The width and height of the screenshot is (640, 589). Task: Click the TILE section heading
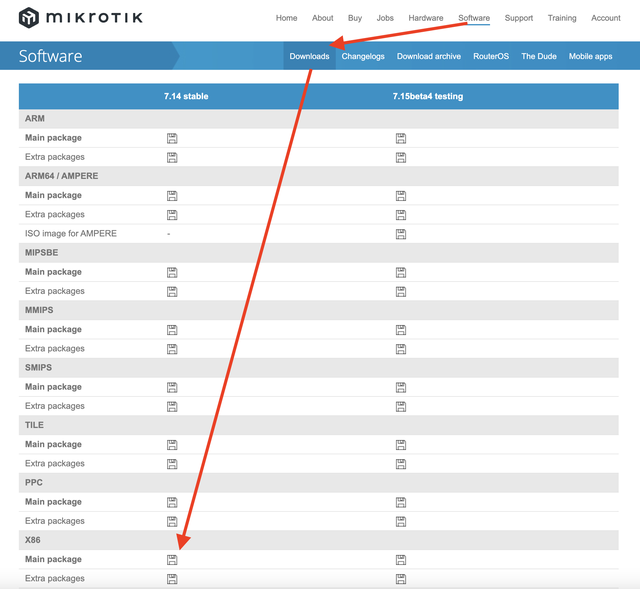[34, 425]
